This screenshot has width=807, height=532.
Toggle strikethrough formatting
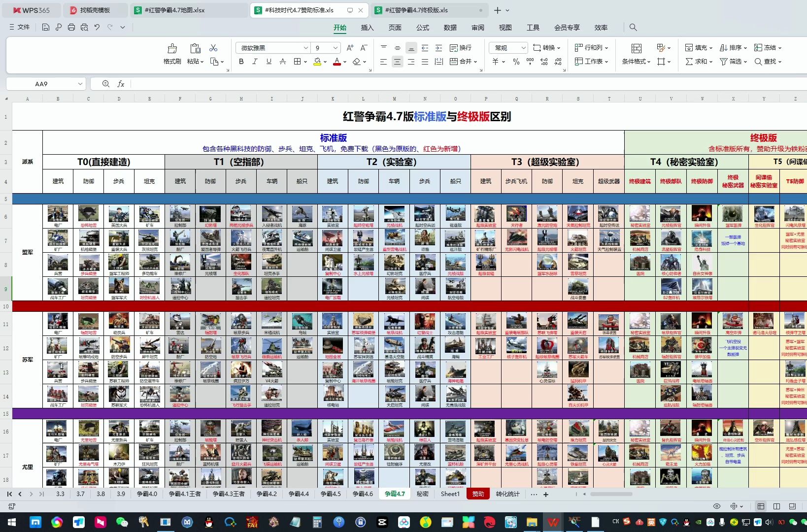(x=282, y=62)
